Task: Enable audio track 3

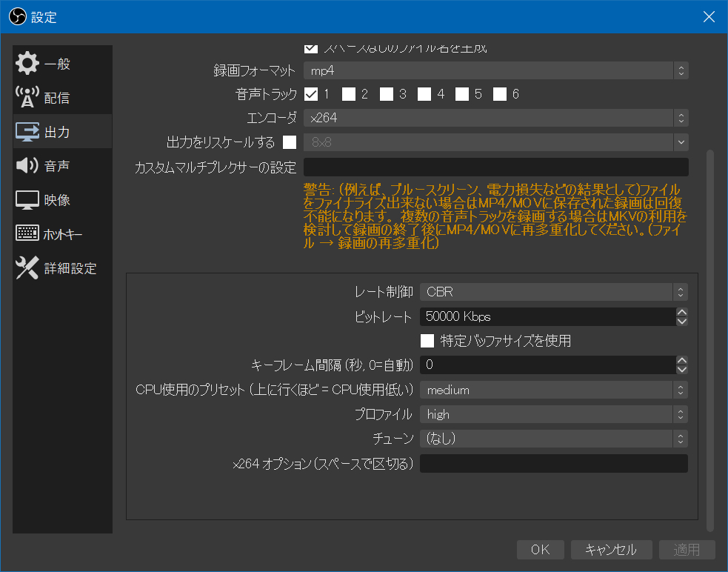Action: click(387, 94)
